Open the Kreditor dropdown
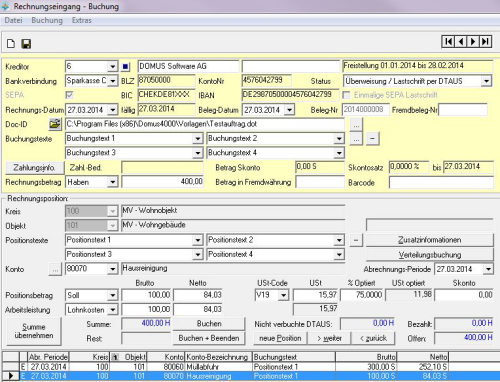This screenshot has width=500, height=382. [x=113, y=67]
